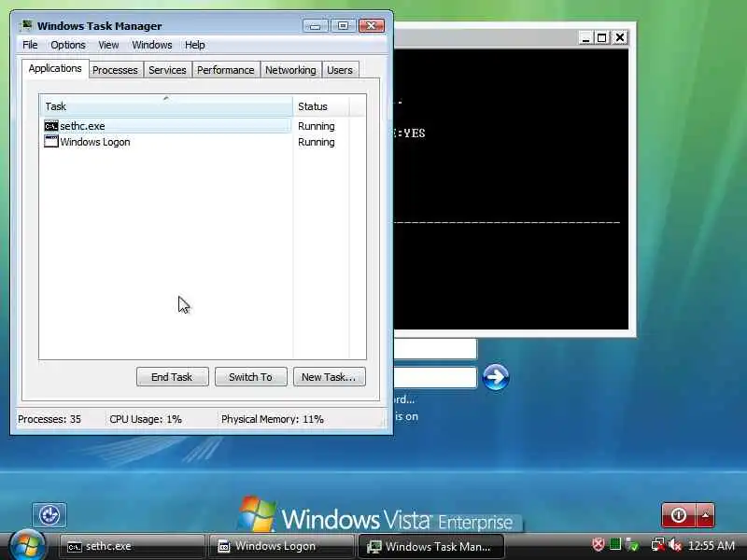
Task: Switch to the Services tab
Action: coord(167,70)
